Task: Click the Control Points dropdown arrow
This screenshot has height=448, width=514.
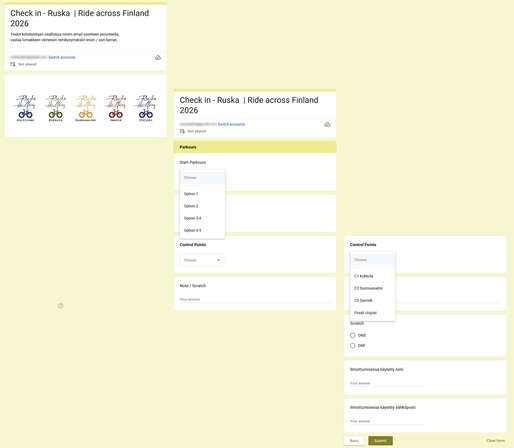Action: coord(219,260)
